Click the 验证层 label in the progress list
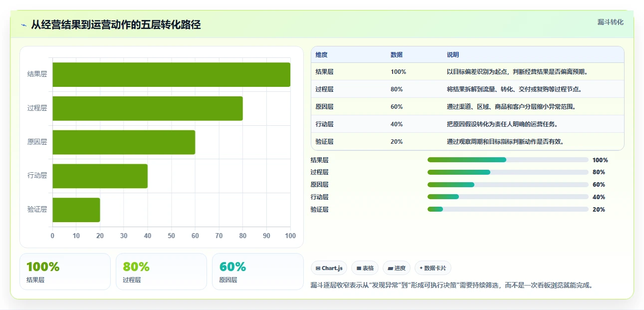644x310 pixels. pos(319,210)
